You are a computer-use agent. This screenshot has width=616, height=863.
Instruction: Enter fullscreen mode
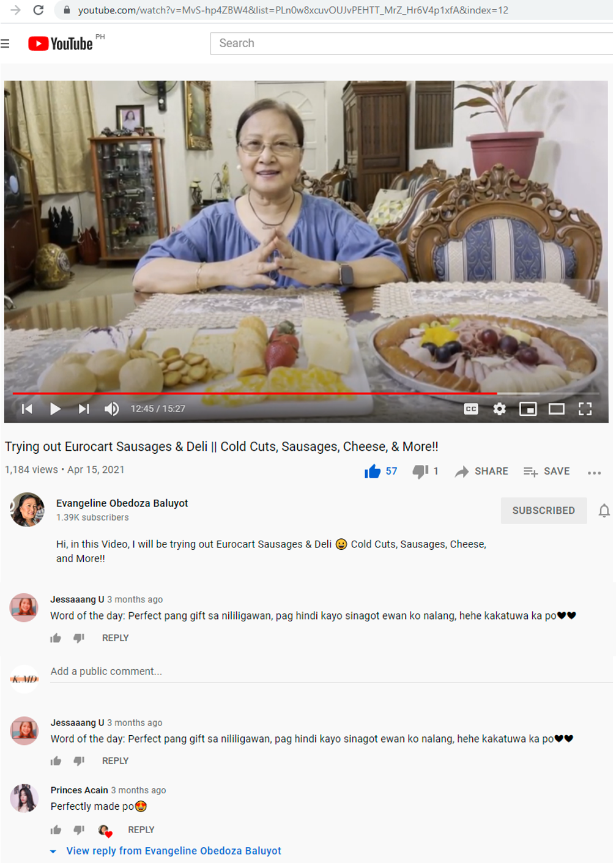coord(585,409)
